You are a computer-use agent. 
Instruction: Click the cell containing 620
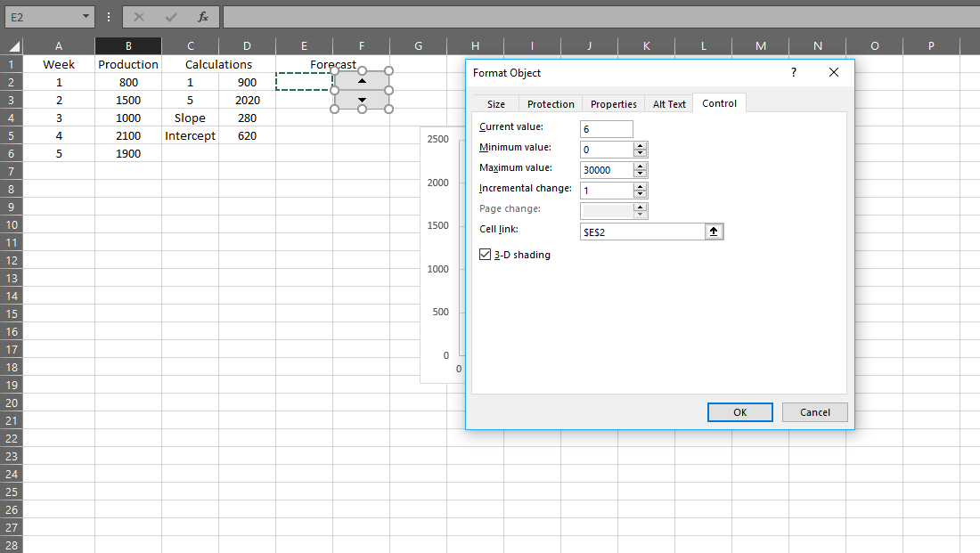247,135
